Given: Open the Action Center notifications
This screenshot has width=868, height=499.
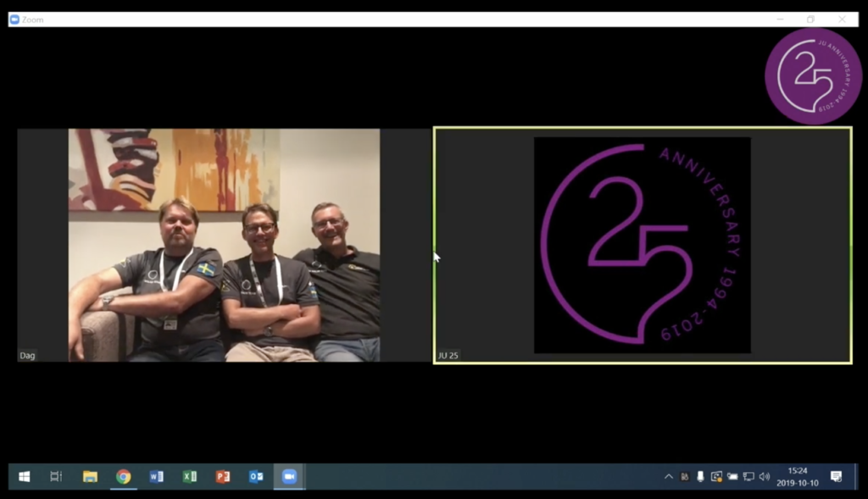Looking at the screenshot, I should (836, 476).
